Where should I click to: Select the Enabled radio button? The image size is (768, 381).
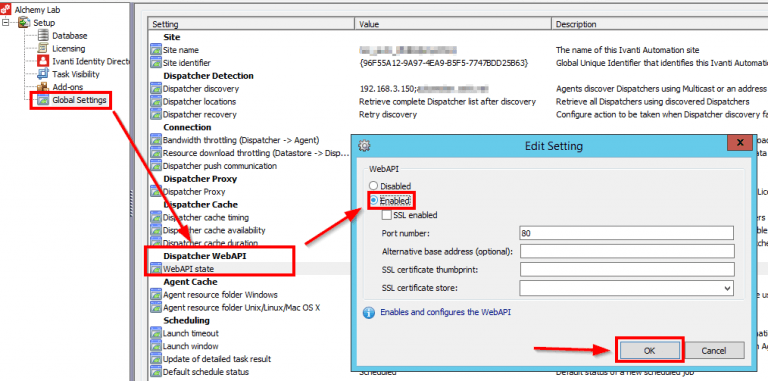(x=374, y=200)
